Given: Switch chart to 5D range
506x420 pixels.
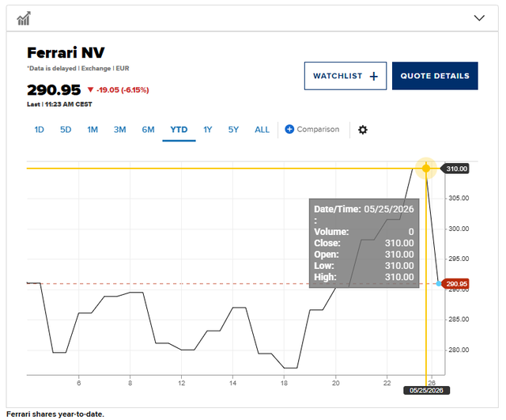Looking at the screenshot, I should pos(66,130).
